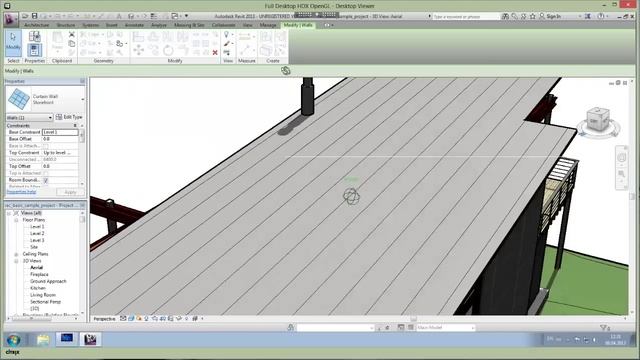Screen dimensions: 640x360
Task: Click the Perspective label in view bar
Action: pyautogui.click(x=104, y=319)
